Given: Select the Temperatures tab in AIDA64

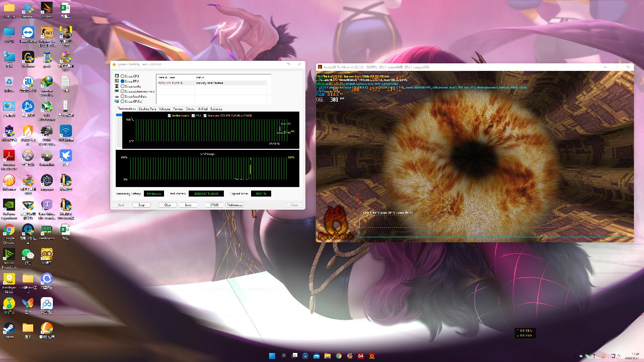Looking at the screenshot, I should point(127,109).
